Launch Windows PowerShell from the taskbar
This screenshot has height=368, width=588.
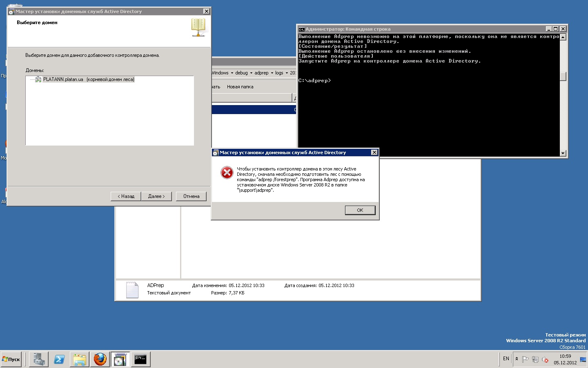tap(59, 359)
